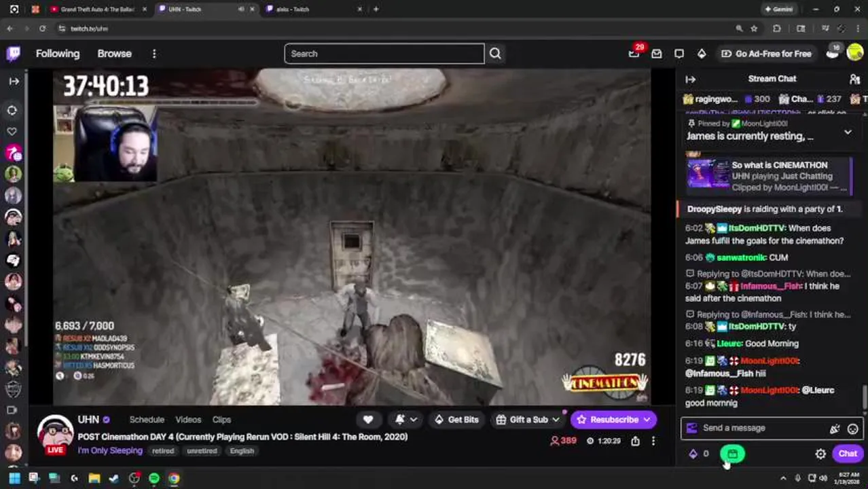Claim the green channel points bonus chest
Viewport: 868px width, 489px height.
click(x=732, y=454)
